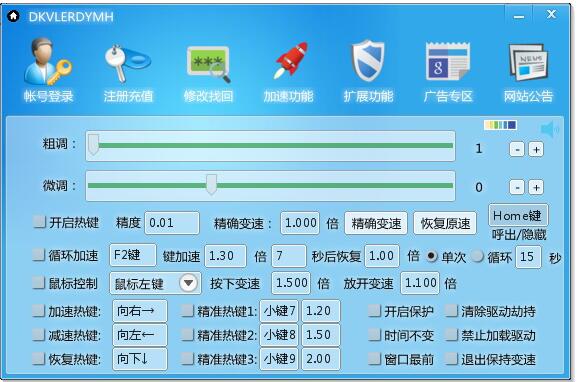Toggle 加速热键 checkbox
This screenshot has width=577, height=382.
39,311
